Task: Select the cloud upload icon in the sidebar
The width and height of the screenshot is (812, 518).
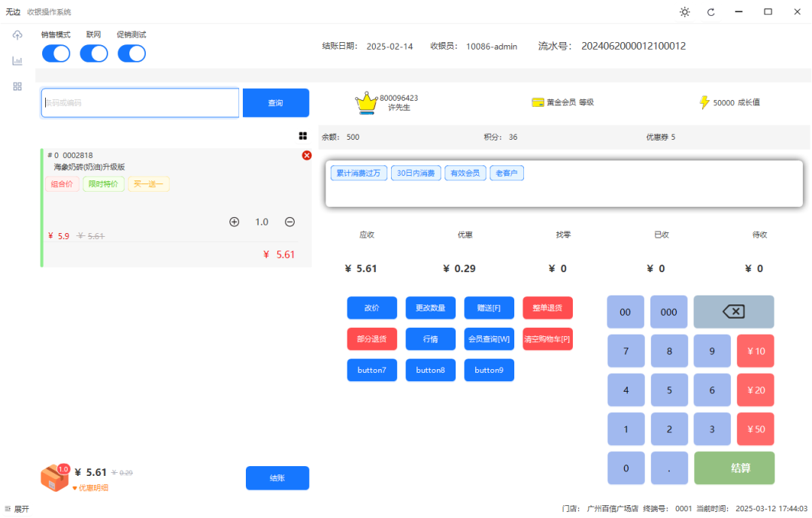Action: pos(17,35)
